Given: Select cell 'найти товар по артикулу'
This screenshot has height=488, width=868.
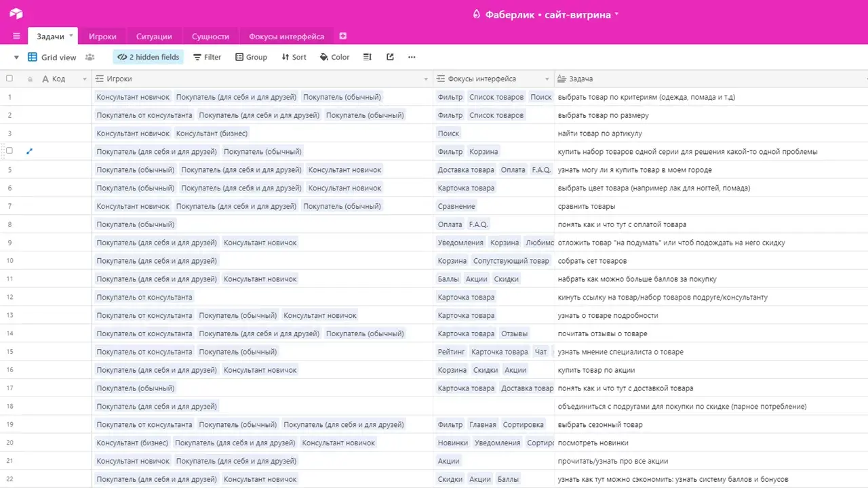Looking at the screenshot, I should pyautogui.click(x=711, y=134).
